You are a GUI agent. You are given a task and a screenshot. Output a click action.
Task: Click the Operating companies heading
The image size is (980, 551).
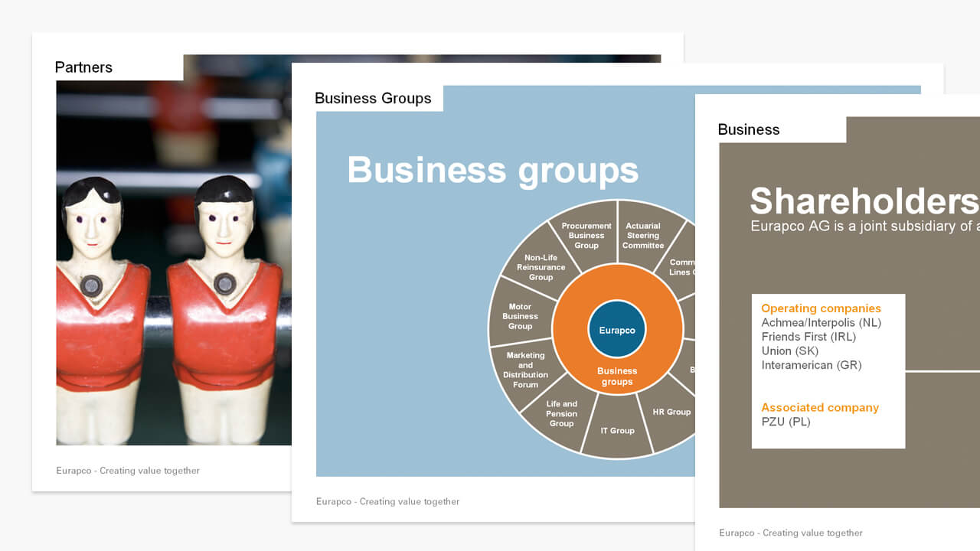pos(821,308)
